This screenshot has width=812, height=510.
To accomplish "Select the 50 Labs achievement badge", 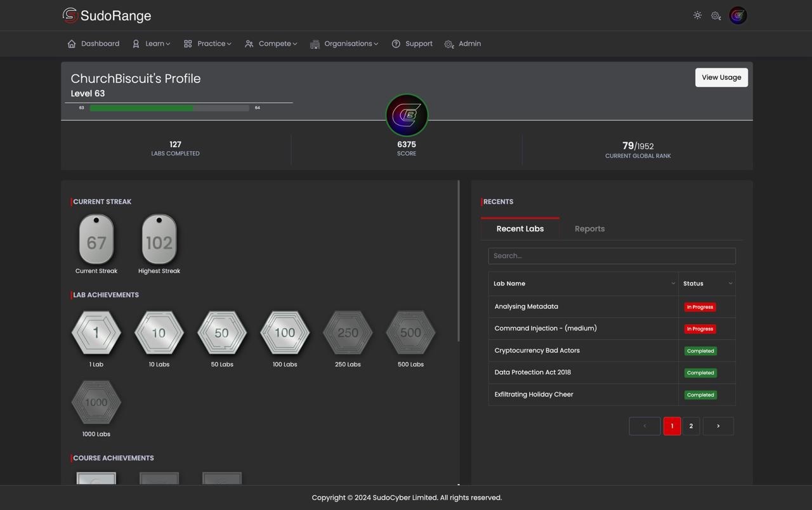I will point(222,332).
